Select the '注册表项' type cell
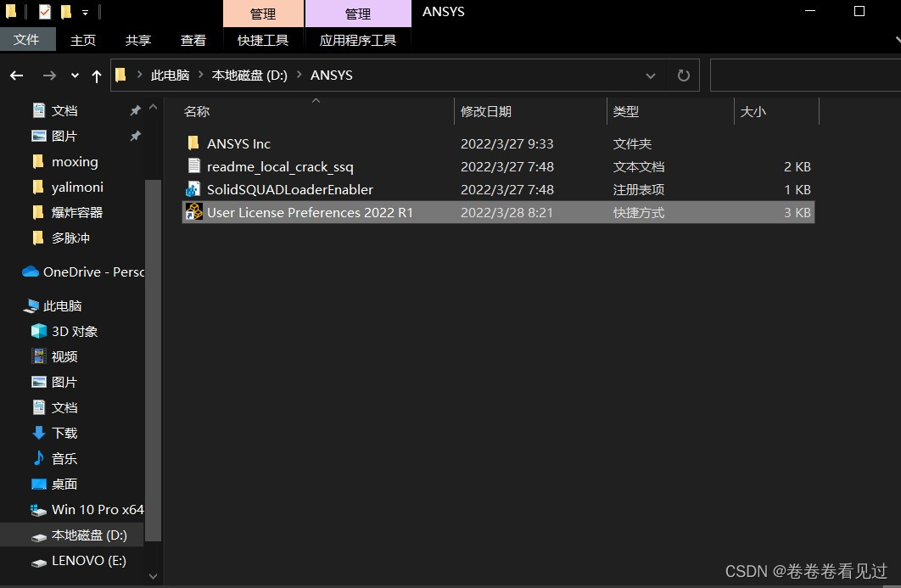The height and width of the screenshot is (588, 901). 638,190
